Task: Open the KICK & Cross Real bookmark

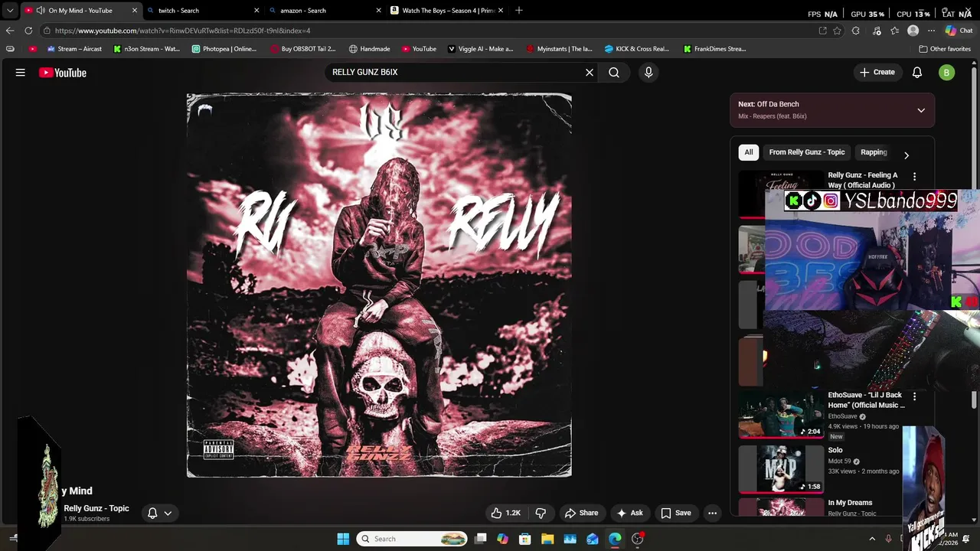Action: pos(636,49)
